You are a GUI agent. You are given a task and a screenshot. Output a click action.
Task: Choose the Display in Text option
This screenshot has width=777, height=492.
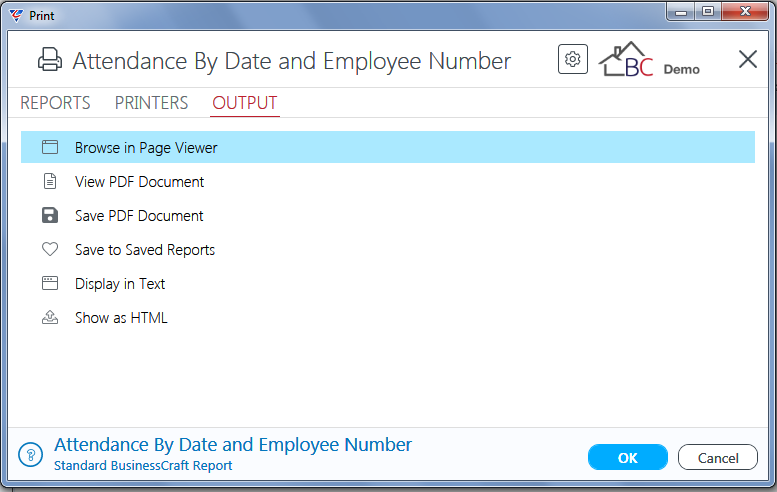[388, 283]
